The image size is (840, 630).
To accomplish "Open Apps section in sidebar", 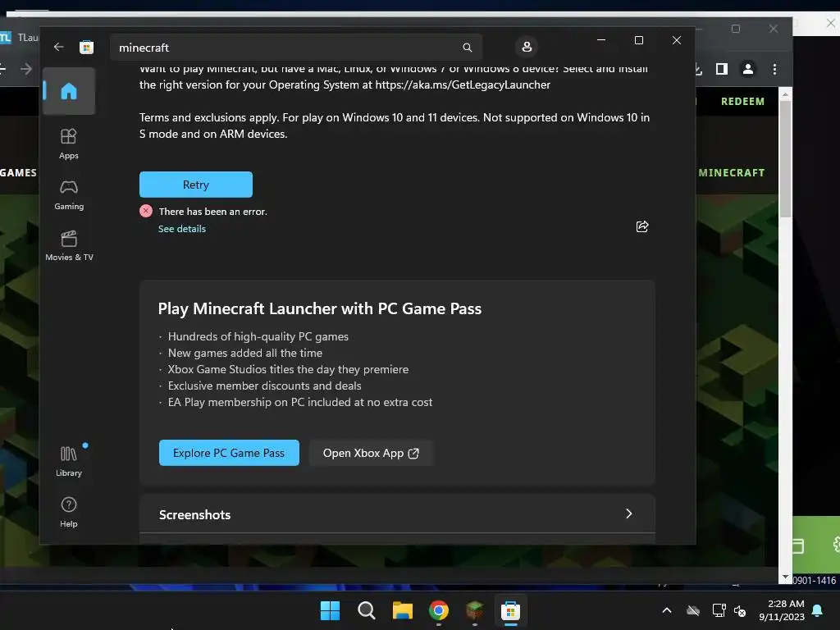I will click(69, 144).
